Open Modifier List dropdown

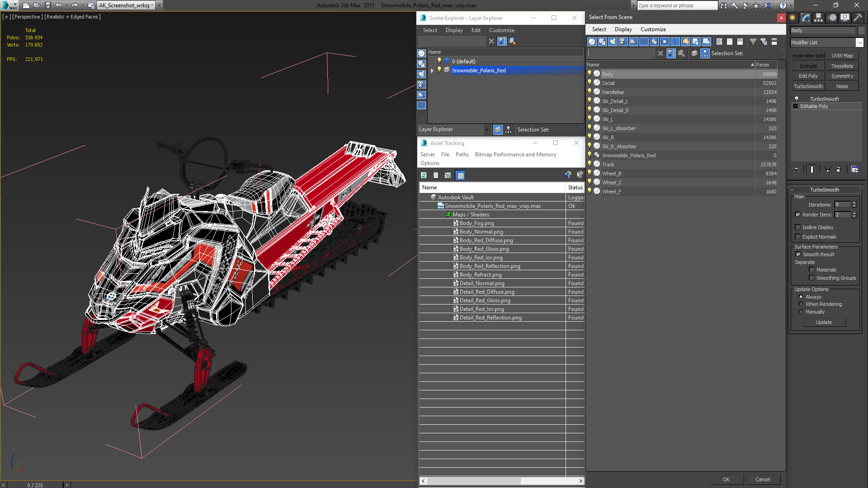click(859, 42)
